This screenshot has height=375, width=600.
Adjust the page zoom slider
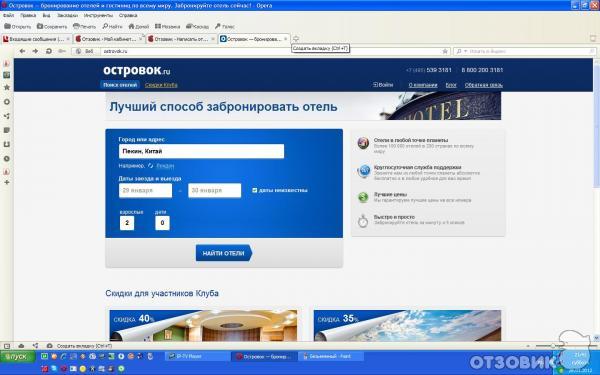coord(553,346)
